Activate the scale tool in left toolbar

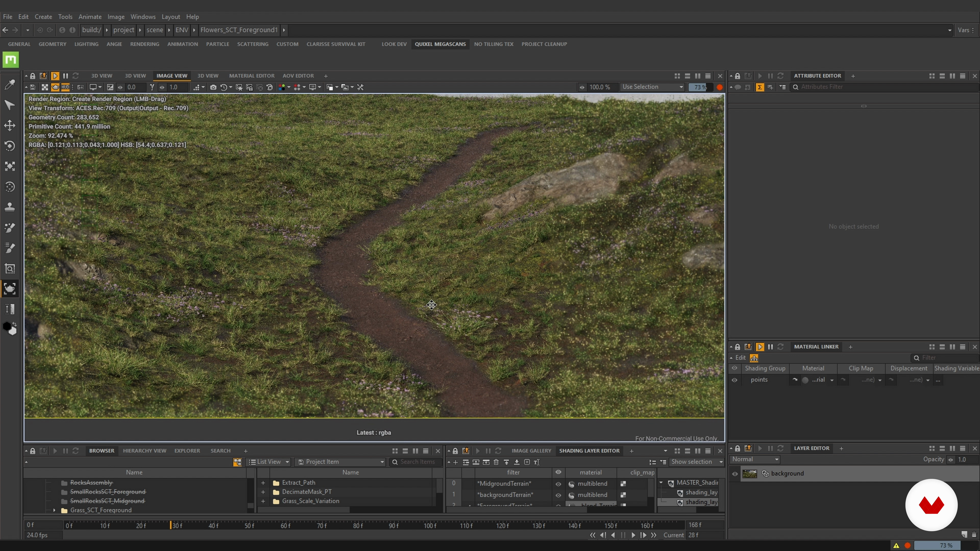(9, 166)
